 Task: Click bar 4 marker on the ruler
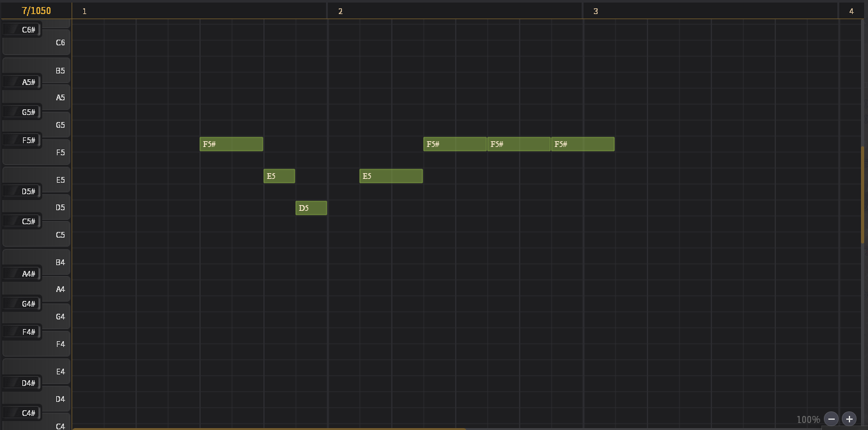[851, 12]
